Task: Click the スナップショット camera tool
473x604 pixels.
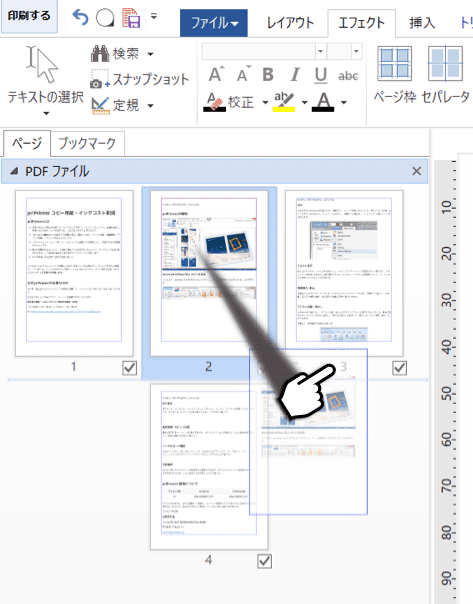Action: [139, 79]
